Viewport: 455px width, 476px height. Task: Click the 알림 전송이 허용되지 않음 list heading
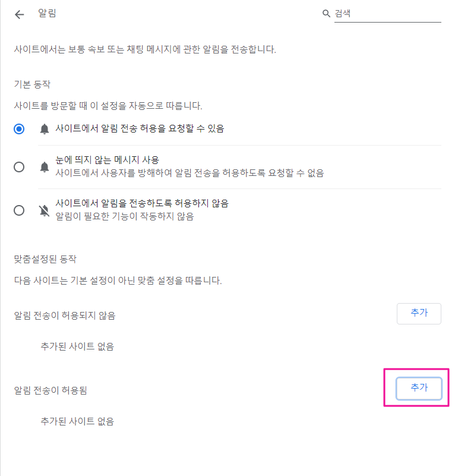click(x=65, y=315)
